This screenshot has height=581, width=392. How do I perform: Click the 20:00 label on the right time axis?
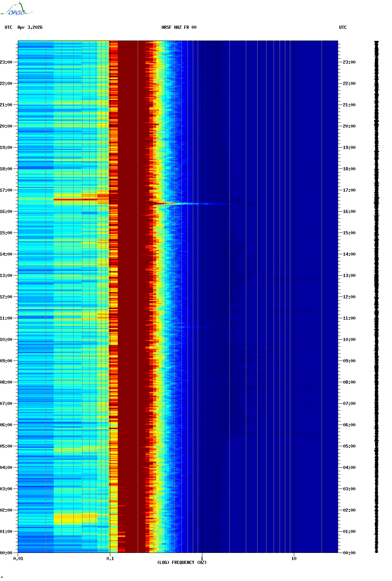click(x=349, y=126)
